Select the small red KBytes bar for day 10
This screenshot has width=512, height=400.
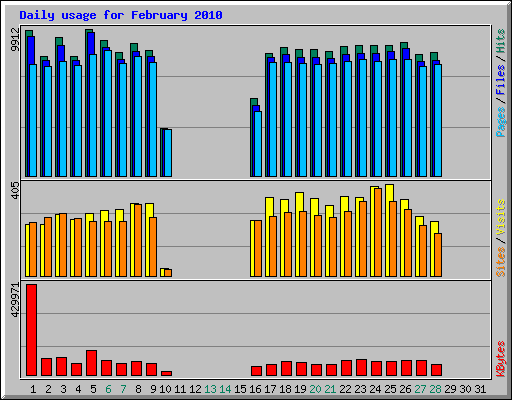pyautogui.click(x=167, y=374)
